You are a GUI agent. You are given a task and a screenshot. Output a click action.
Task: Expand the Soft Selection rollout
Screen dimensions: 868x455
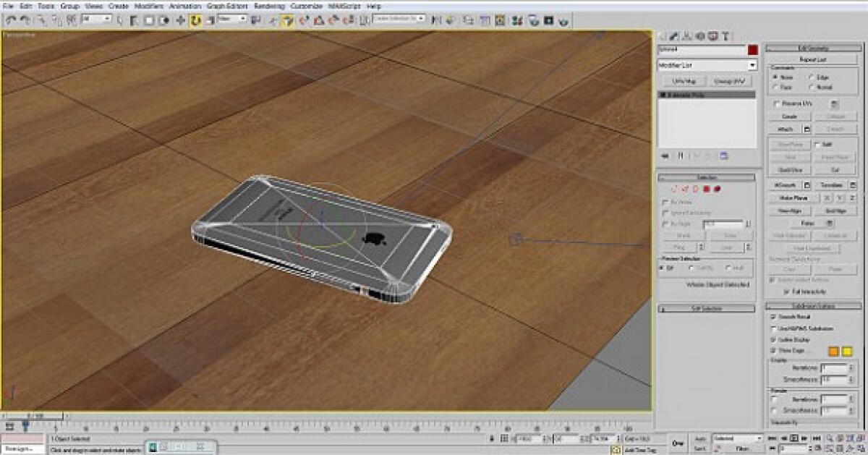pos(706,308)
